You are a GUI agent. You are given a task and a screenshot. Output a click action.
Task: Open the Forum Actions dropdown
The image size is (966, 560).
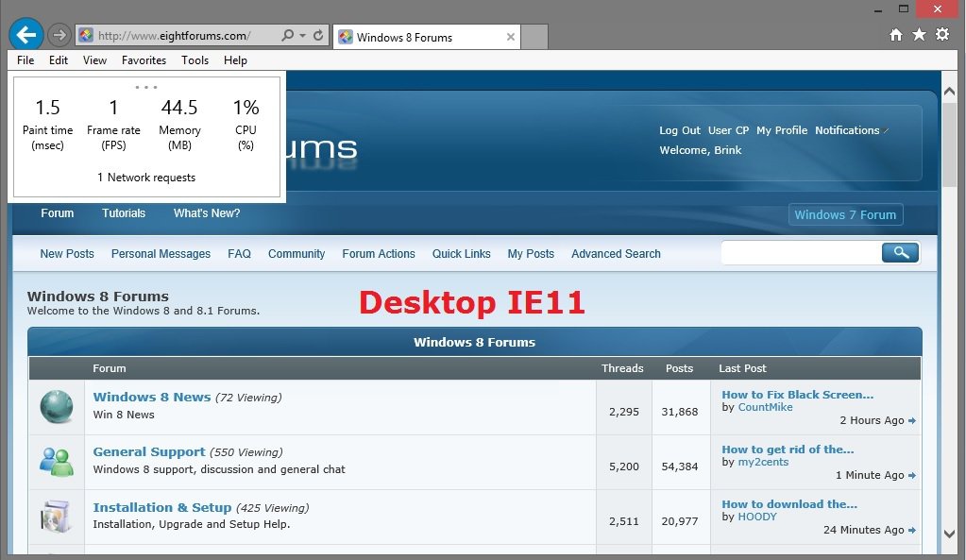tap(378, 254)
